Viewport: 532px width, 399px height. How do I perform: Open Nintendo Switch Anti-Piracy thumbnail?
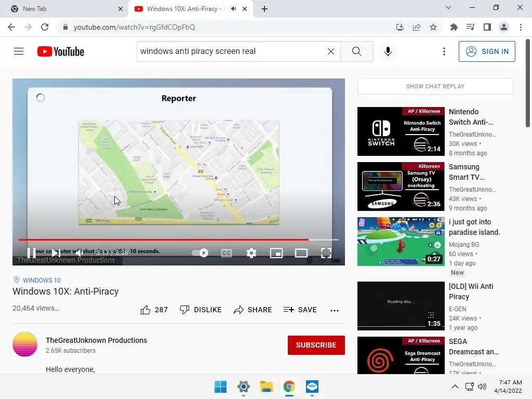click(x=401, y=131)
